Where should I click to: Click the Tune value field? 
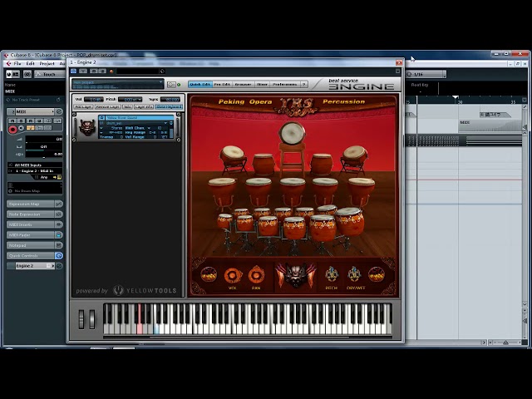[x=170, y=100]
